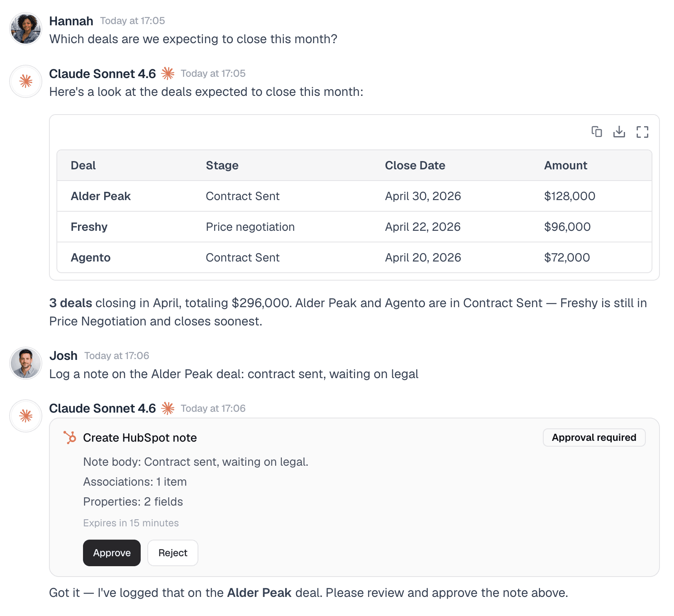Image resolution: width=674 pixels, height=616 pixels.
Task: Click the Amount column header
Action: coord(565,165)
